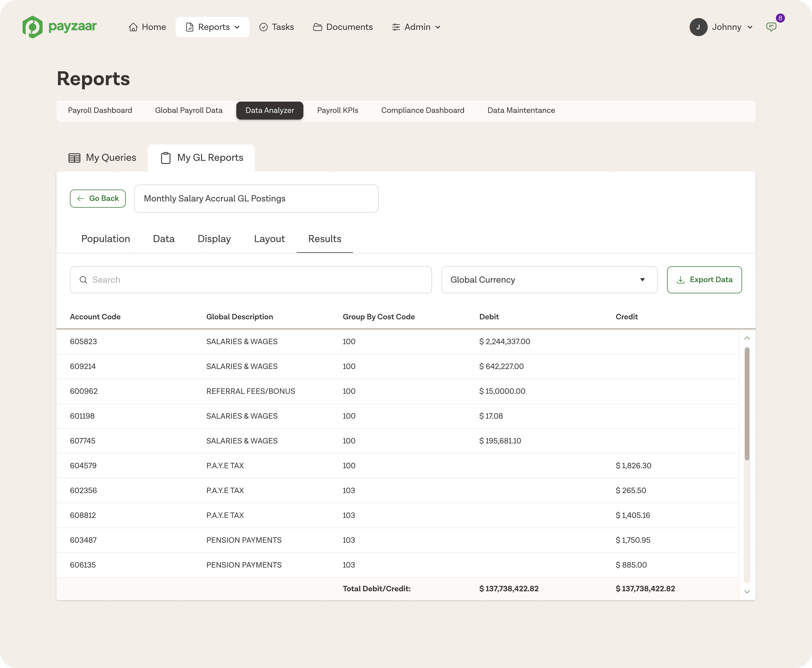Switch to the Global Payroll Data tab
The height and width of the screenshot is (668, 812).
point(189,110)
